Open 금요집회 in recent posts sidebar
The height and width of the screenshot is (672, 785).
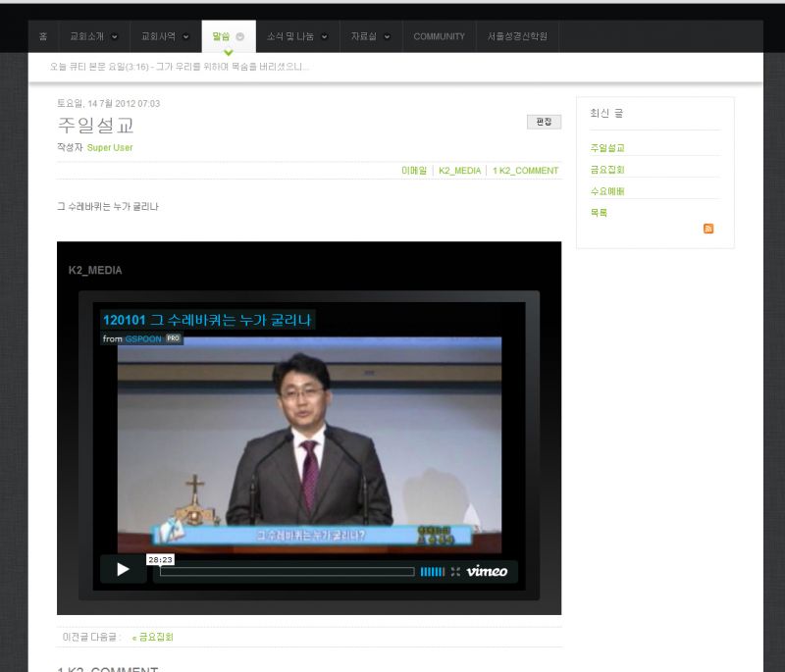coord(607,170)
